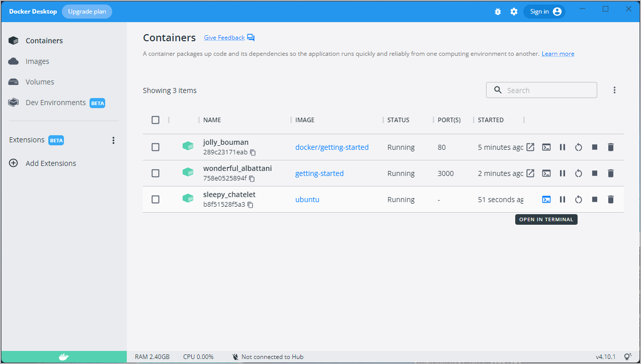Stop the jolly_bouman container
This screenshot has width=641, height=364.
point(595,147)
